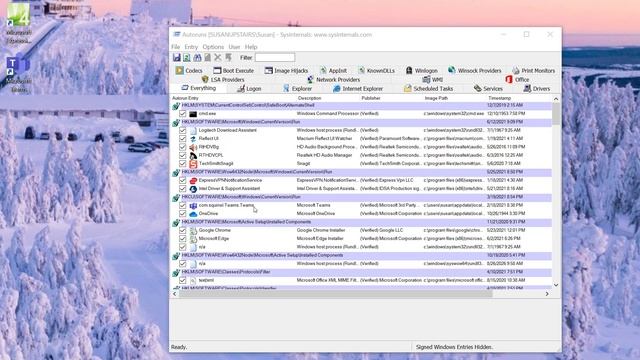The width and height of the screenshot is (640, 360).
Task: Open the Internet Explorer tab
Action: pos(358,89)
